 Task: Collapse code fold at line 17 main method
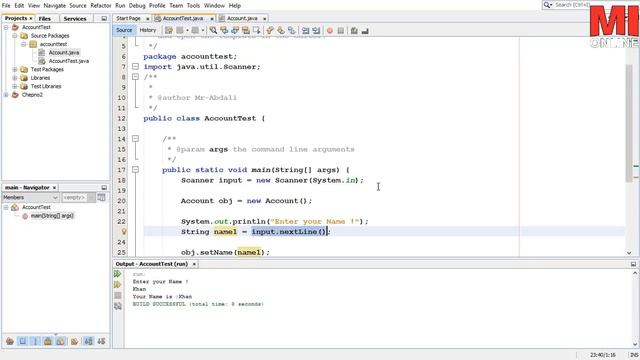tap(136, 169)
